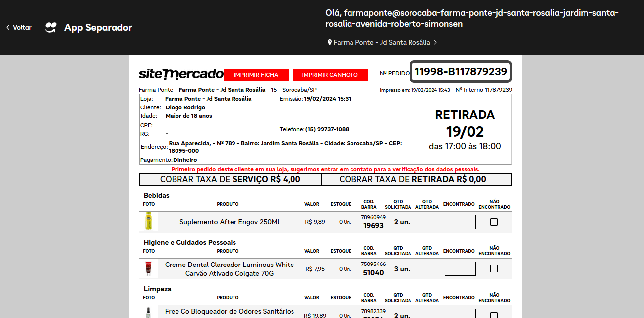This screenshot has height=318, width=644.
Task: Click the chevron next to store name
Action: tap(435, 43)
